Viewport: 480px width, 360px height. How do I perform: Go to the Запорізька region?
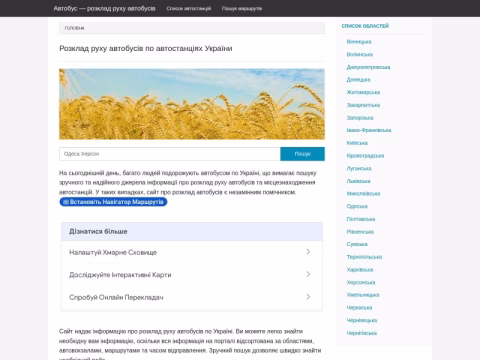pos(360,118)
